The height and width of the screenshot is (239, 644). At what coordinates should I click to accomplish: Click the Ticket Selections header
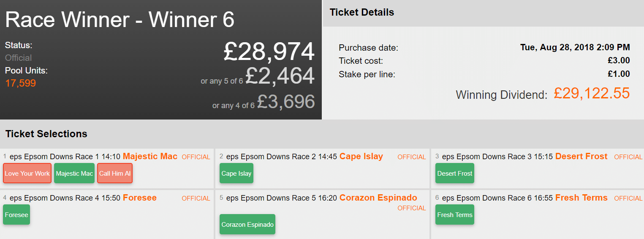tap(46, 134)
